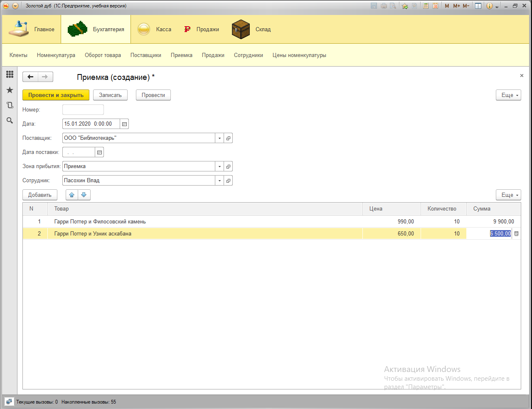Expand the Зона прибытия dropdown list
This screenshot has height=409, width=532.
tap(219, 166)
